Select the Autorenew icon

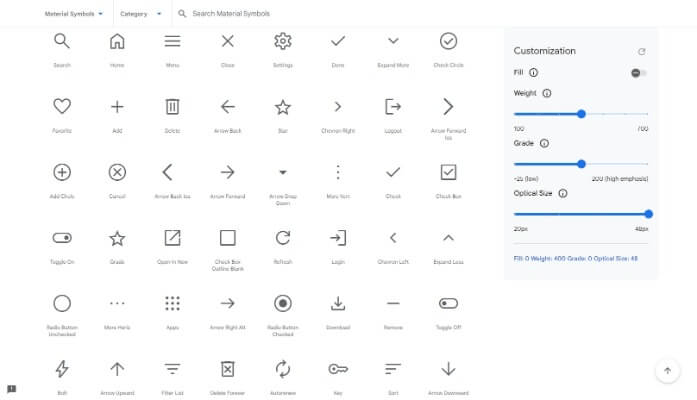coord(283,369)
